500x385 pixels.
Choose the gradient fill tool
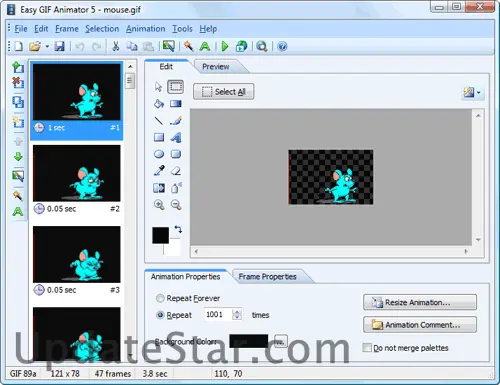(x=176, y=104)
